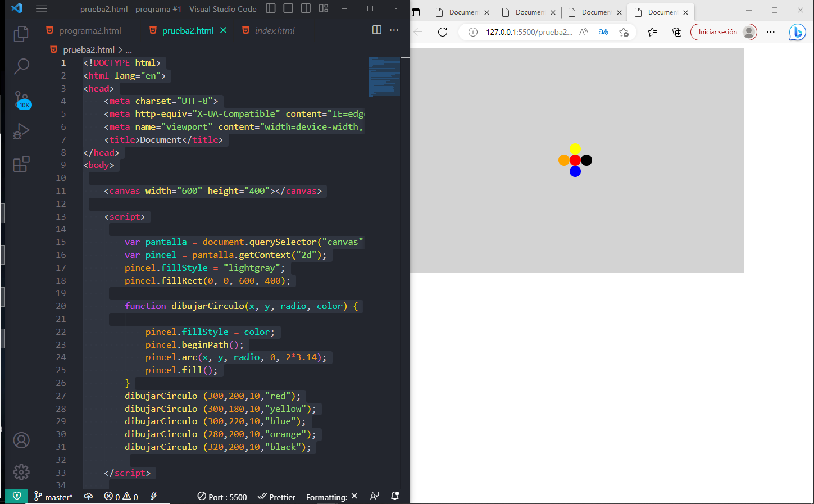Open the Customize Layout menu
The width and height of the screenshot is (814, 504).
[324, 8]
